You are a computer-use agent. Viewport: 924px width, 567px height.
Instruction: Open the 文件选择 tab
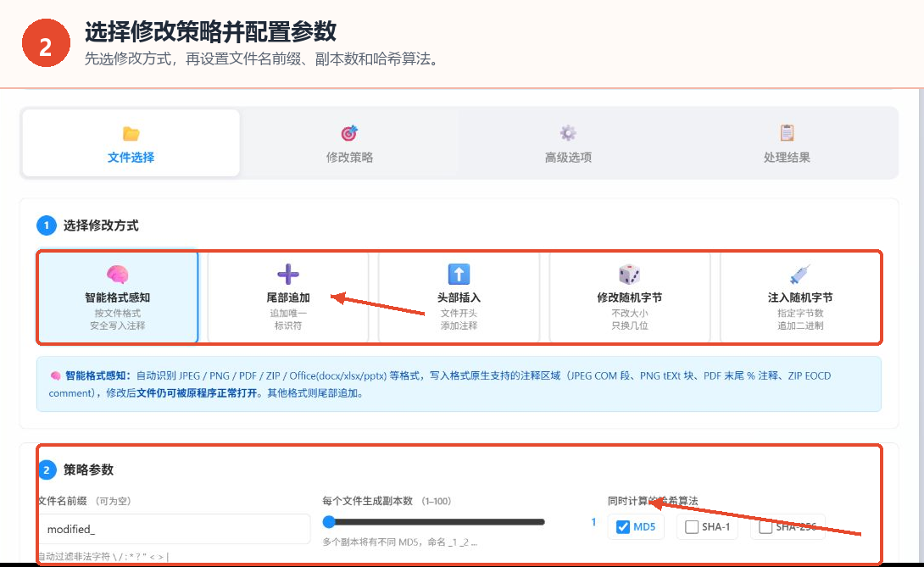pos(131,143)
